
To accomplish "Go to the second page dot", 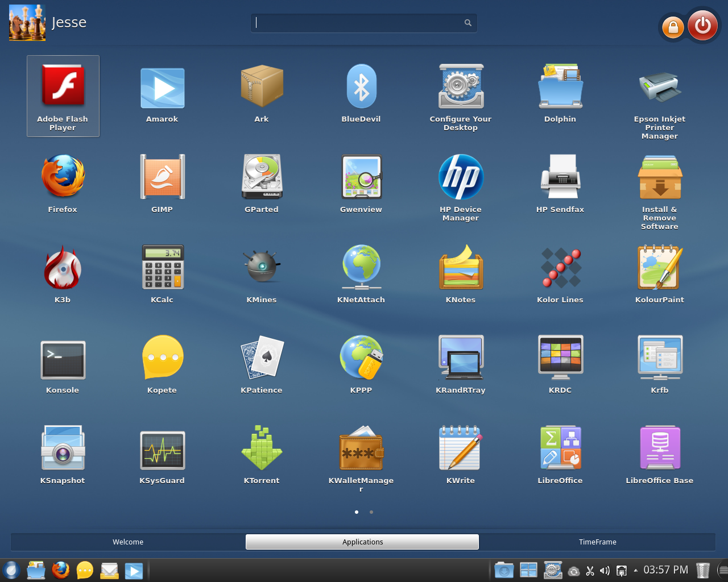I will [x=371, y=512].
